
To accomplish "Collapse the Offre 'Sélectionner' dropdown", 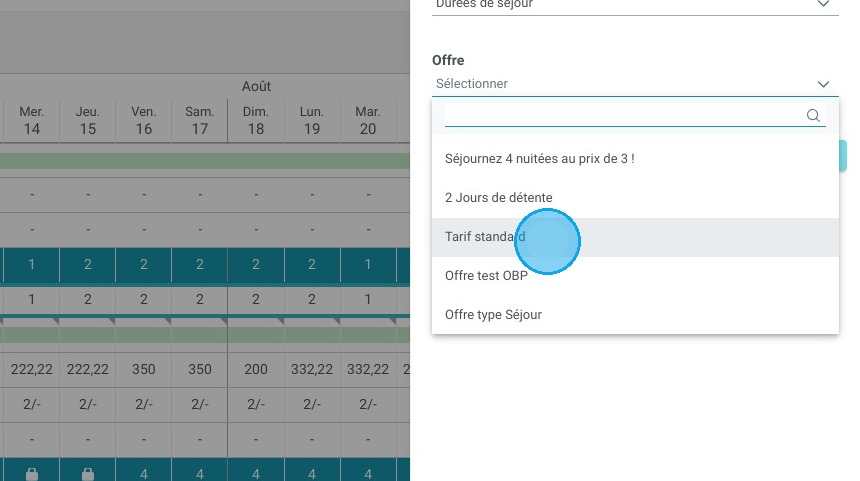I will [635, 84].
